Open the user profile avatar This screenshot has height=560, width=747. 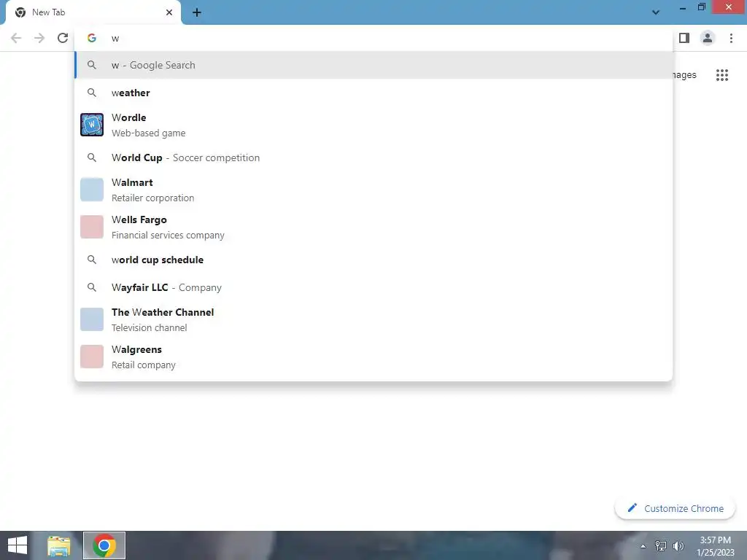pos(708,38)
